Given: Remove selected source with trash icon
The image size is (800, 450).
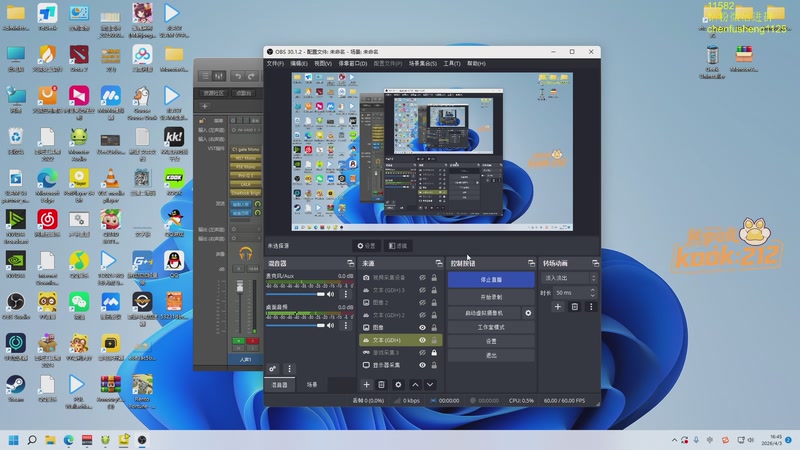Looking at the screenshot, I should click(x=381, y=385).
